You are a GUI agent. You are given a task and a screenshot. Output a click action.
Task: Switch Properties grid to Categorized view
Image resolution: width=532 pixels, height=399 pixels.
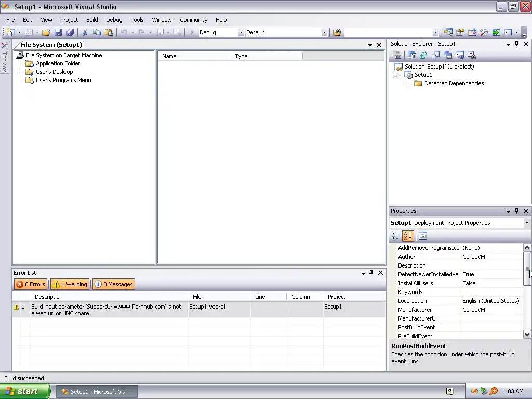click(x=395, y=236)
